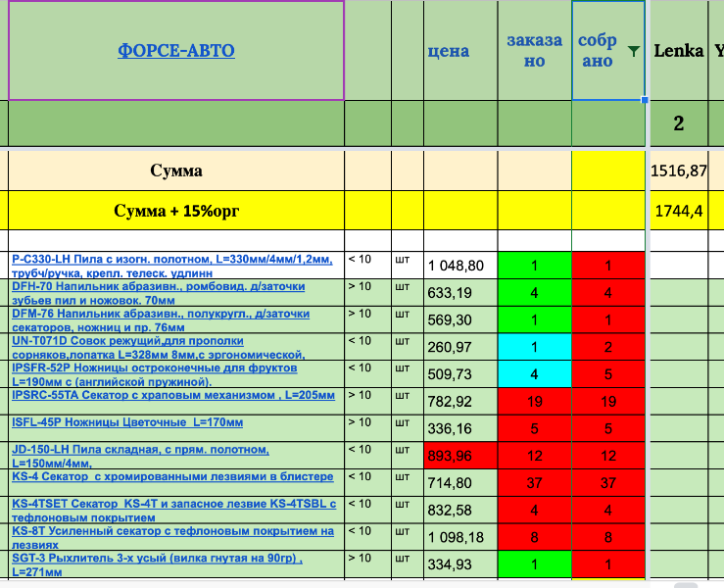The width and height of the screenshot is (724, 588).
Task: Click the fill handle of the selected cell
Action: click(645, 100)
